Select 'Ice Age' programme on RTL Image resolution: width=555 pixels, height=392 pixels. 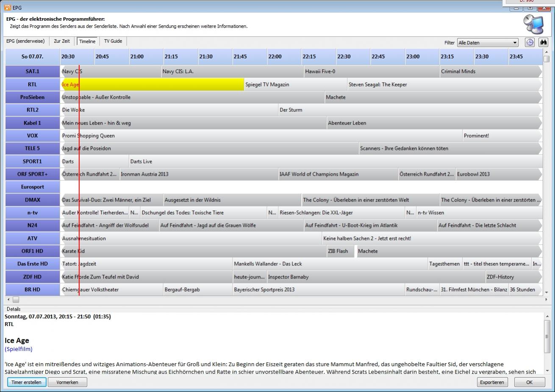point(153,84)
